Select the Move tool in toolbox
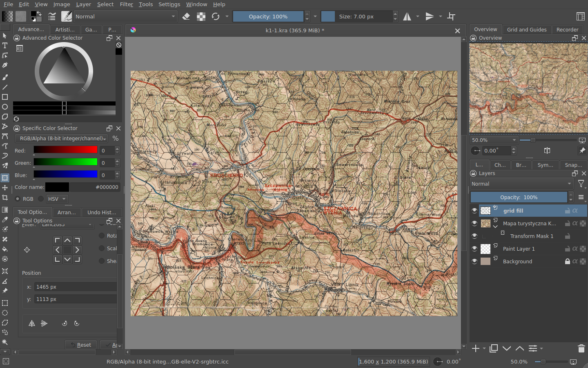The image size is (588, 368). click(5, 188)
